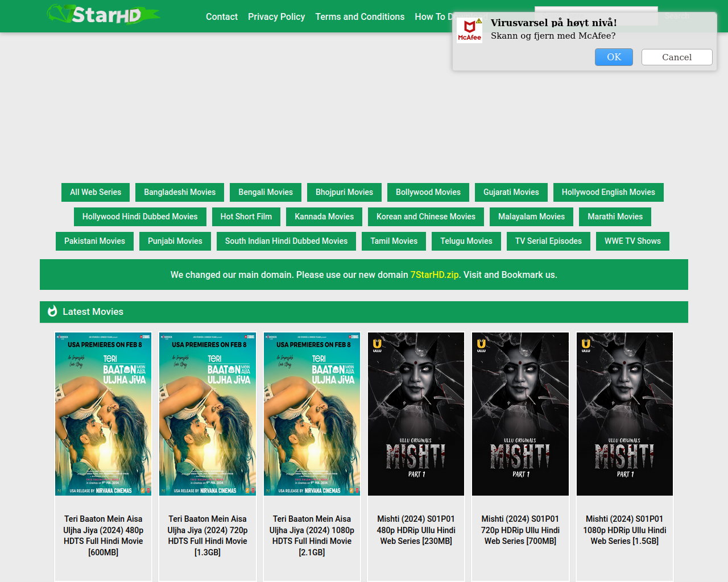The height and width of the screenshot is (582, 728).
Task: Select the Hot Short Film category
Action: pos(246,217)
